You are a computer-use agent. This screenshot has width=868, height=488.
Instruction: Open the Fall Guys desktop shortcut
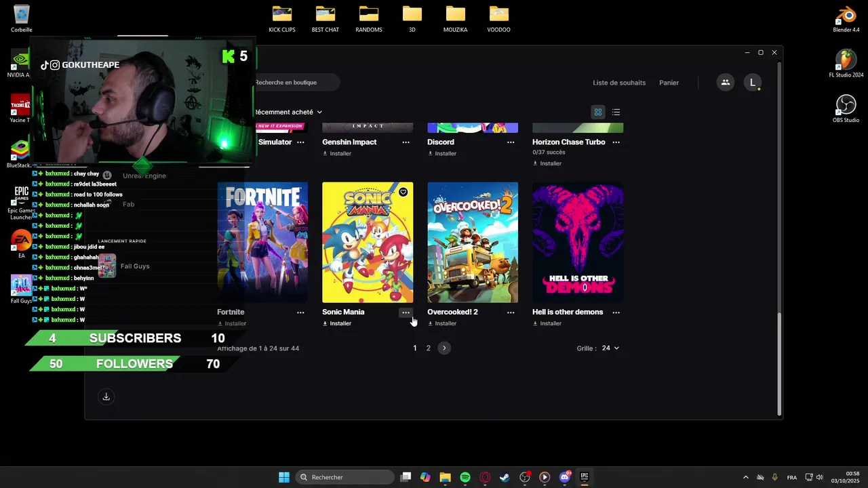click(x=21, y=289)
